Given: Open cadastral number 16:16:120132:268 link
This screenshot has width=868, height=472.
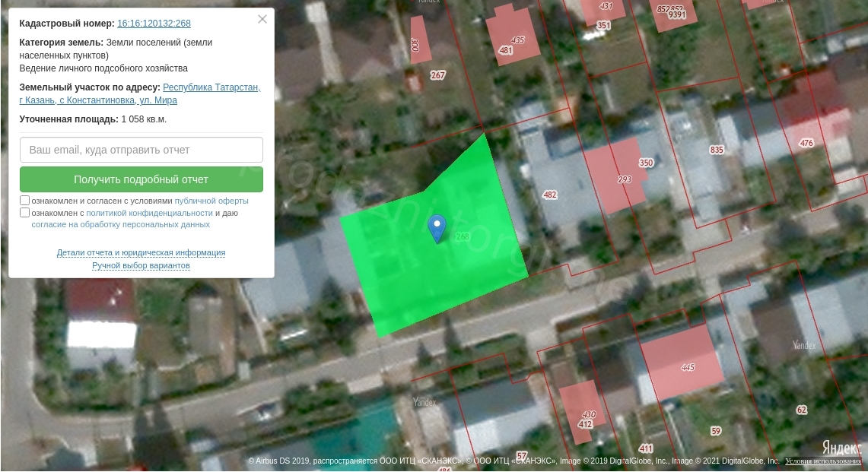Looking at the screenshot, I should tap(154, 24).
